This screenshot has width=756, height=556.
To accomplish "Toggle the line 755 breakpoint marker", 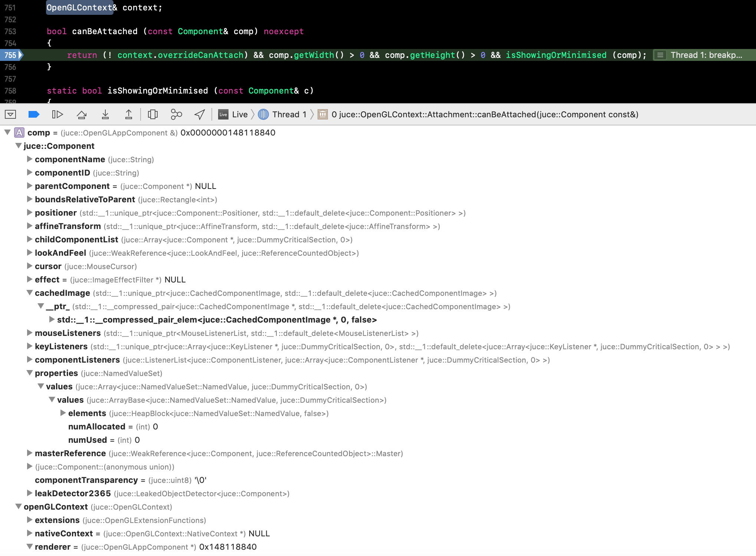I will pos(11,55).
